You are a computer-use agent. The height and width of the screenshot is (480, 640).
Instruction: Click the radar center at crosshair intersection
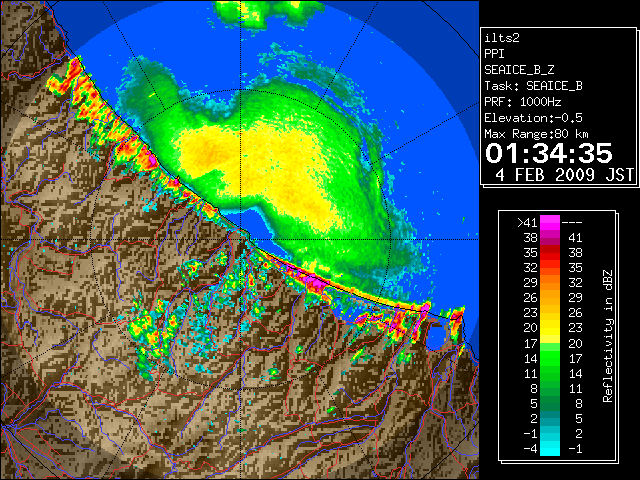[x=240, y=239]
